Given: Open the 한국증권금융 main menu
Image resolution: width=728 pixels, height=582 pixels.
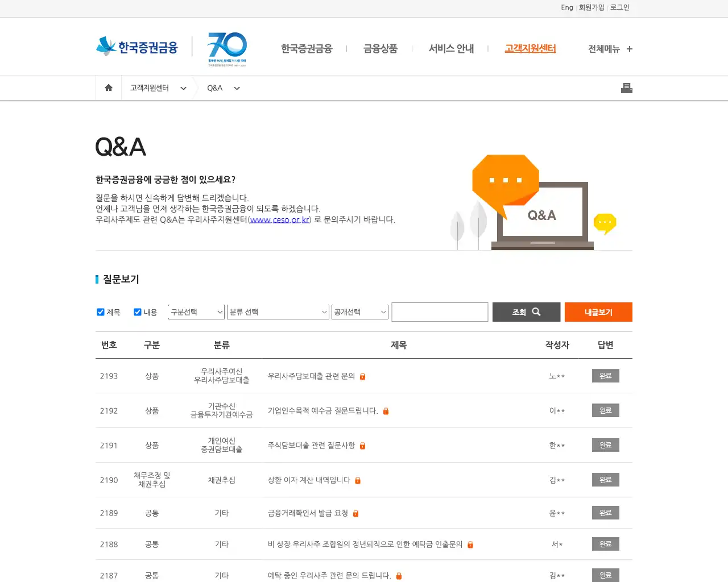Looking at the screenshot, I should [307, 49].
